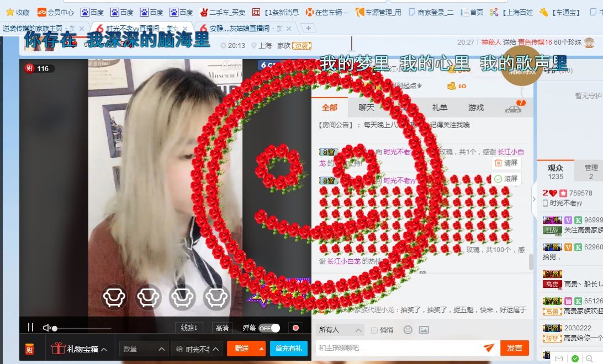Viewport: 603px width, 364px height.
Task: Open the 【1条新消息 bookmark
Action: [275, 12]
